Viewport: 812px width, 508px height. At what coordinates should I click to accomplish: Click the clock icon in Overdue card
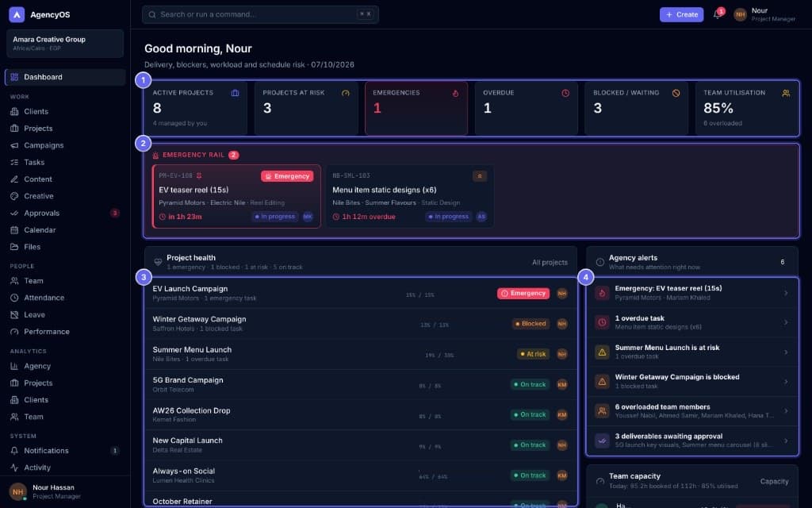(565, 94)
